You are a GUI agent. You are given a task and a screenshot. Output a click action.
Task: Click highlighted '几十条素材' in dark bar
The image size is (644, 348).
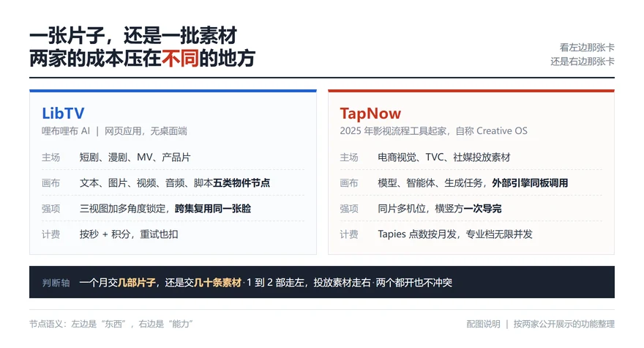(x=217, y=283)
